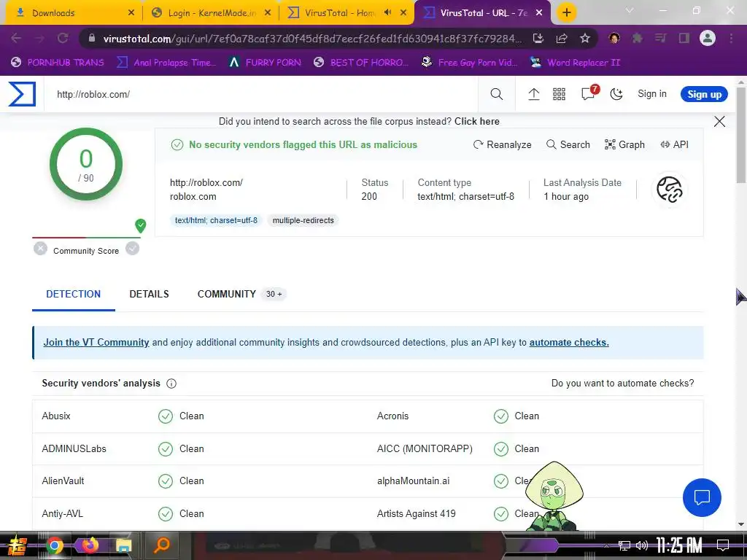
Task: Click the taskbar volume icon
Action: point(642,545)
